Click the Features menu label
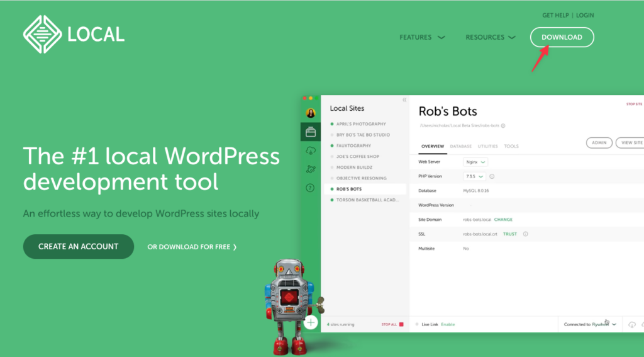Screen dimensions: 644x357 [x=415, y=37]
